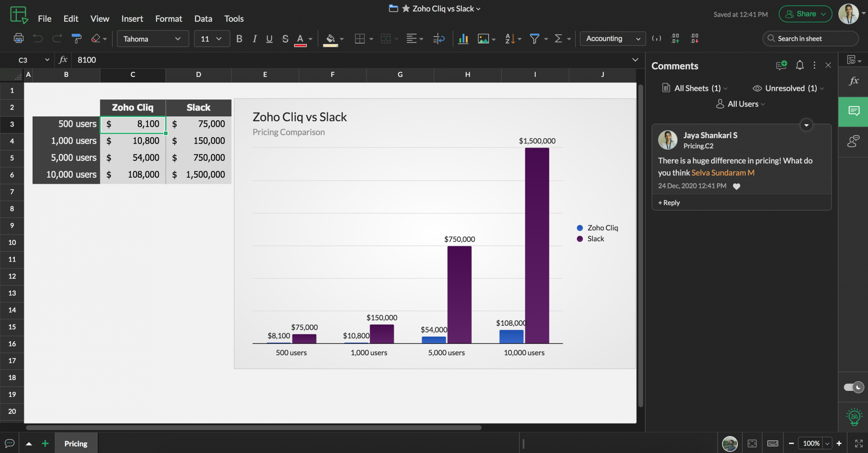The width and height of the screenshot is (868, 453).
Task: Click the sum (sigma) icon
Action: (x=559, y=39)
